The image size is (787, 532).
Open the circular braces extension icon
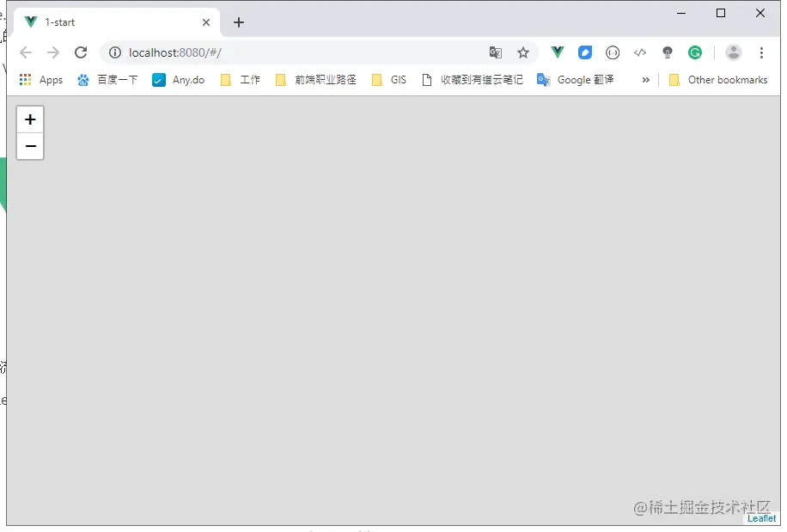click(613, 52)
